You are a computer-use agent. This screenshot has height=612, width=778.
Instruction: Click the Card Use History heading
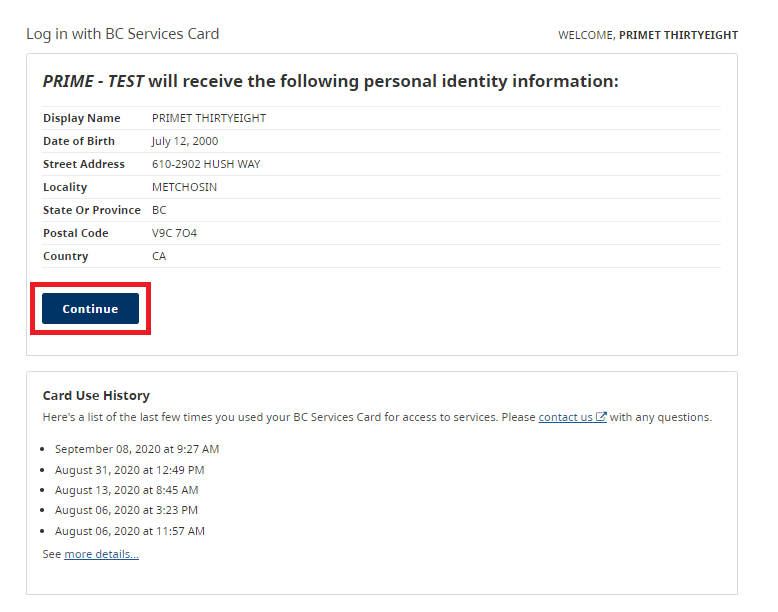96,396
